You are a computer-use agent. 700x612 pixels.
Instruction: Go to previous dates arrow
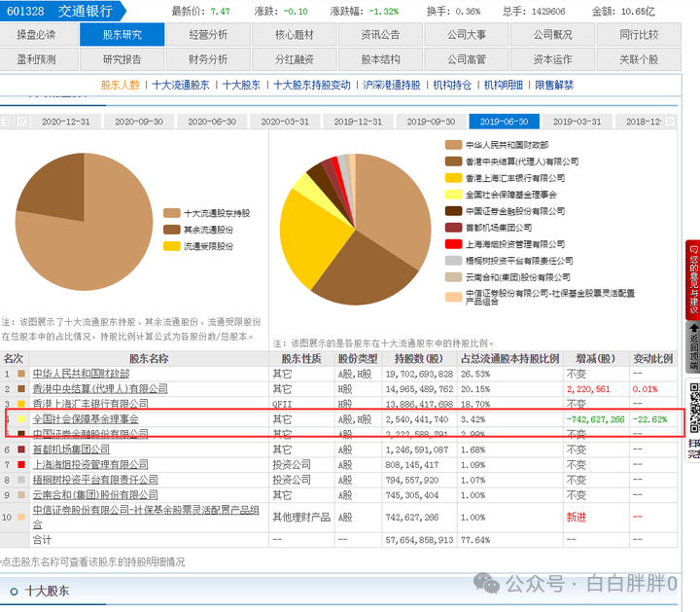(21, 122)
